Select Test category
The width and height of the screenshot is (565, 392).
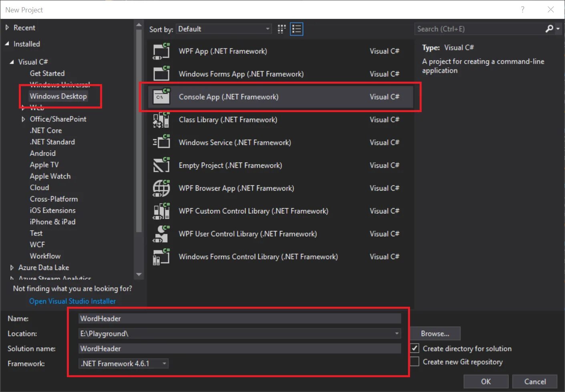coord(36,233)
